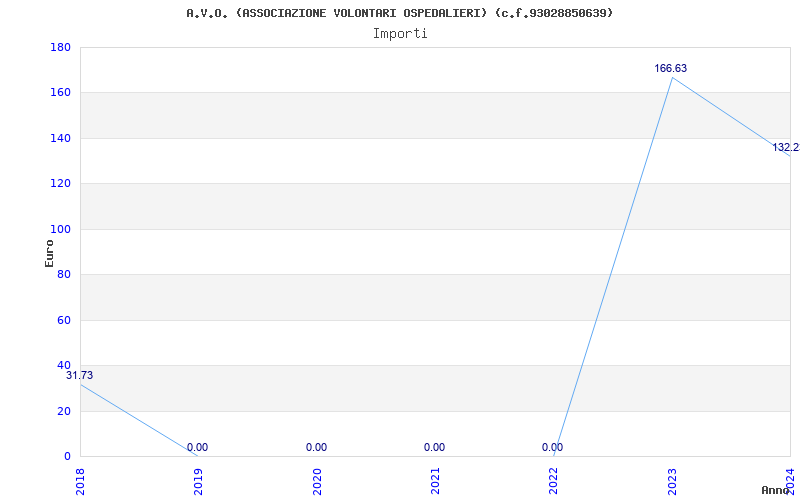Click the 40 y-axis tick label

(x=64, y=365)
